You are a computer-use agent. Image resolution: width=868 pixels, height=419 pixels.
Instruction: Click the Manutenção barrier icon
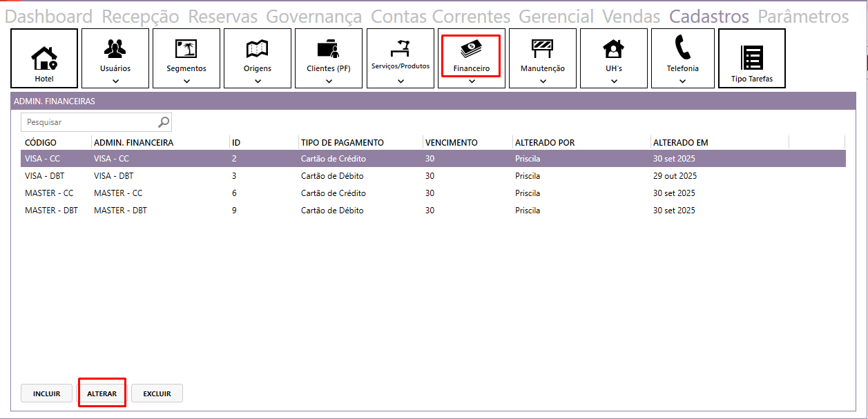tap(543, 48)
